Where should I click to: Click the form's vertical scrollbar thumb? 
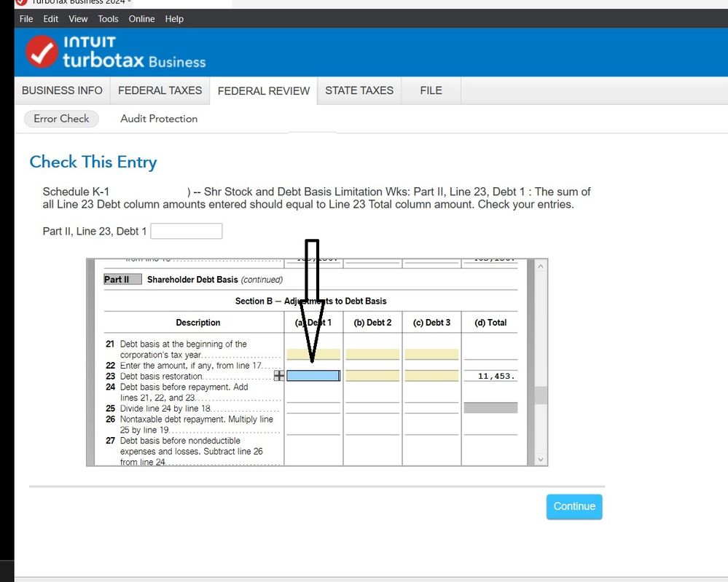(x=541, y=395)
